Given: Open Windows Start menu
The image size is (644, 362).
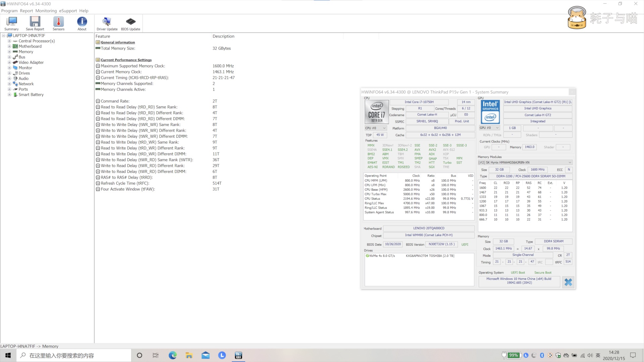Looking at the screenshot, I should click(8, 355).
